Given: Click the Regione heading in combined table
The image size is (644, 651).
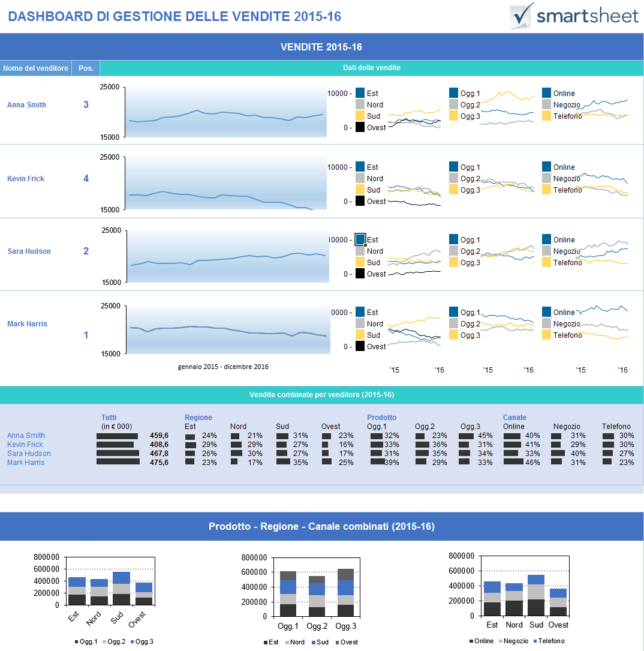Looking at the screenshot, I should [x=198, y=417].
